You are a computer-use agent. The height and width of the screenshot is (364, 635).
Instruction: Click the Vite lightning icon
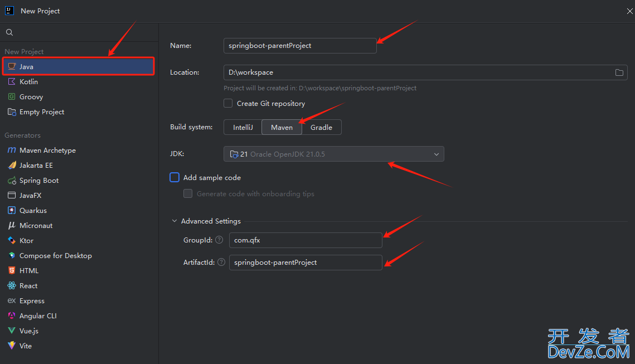click(12, 346)
